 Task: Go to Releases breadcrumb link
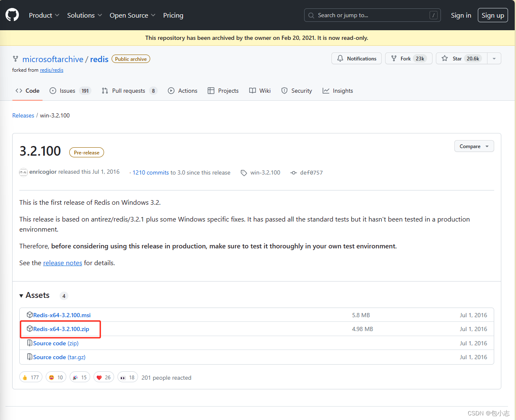23,115
